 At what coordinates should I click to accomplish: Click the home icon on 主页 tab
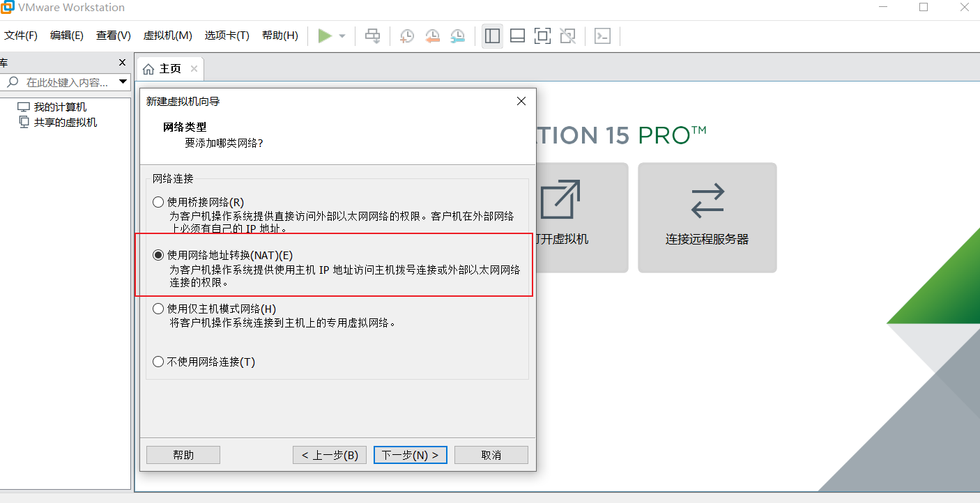(x=148, y=69)
